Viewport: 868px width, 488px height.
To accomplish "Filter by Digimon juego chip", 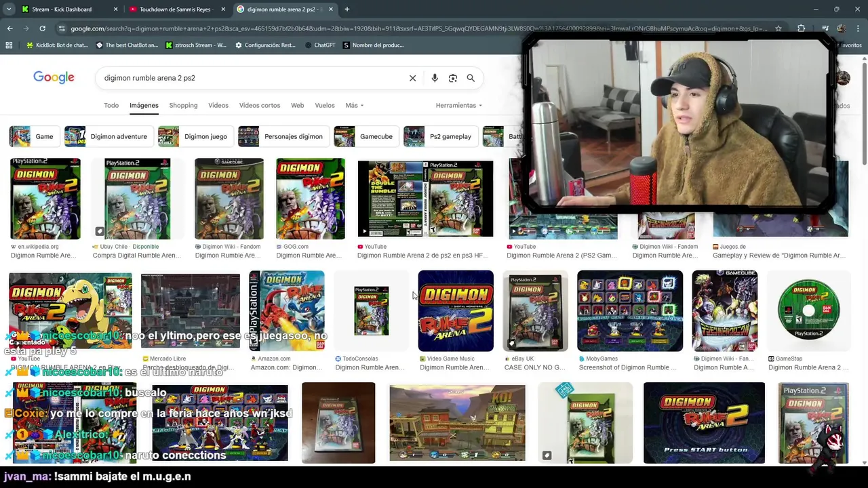I will 195,136.
